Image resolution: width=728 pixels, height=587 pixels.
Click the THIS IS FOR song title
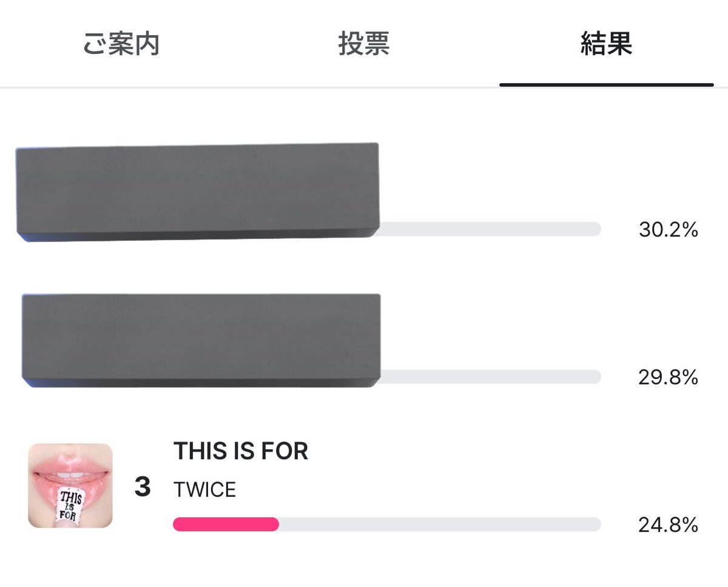(x=241, y=451)
